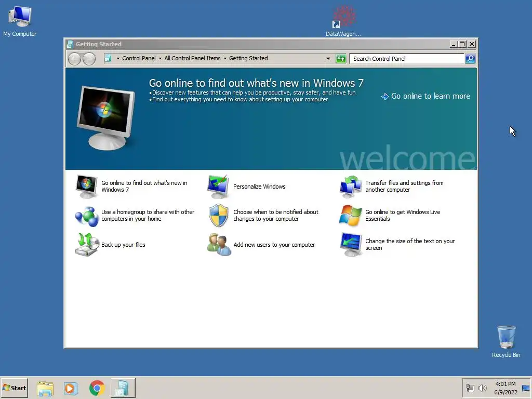
Task: Click the Windows Live Essentials flag icon
Action: (351, 216)
